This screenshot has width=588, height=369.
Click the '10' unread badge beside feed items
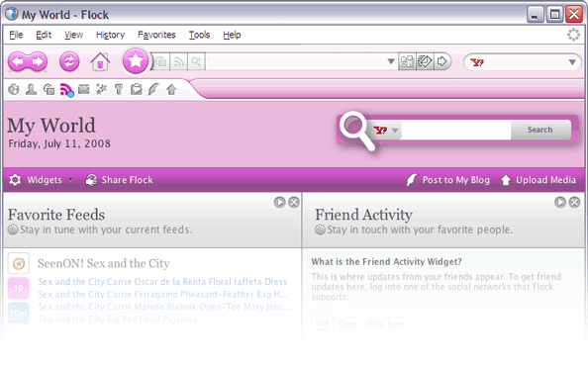(19, 288)
